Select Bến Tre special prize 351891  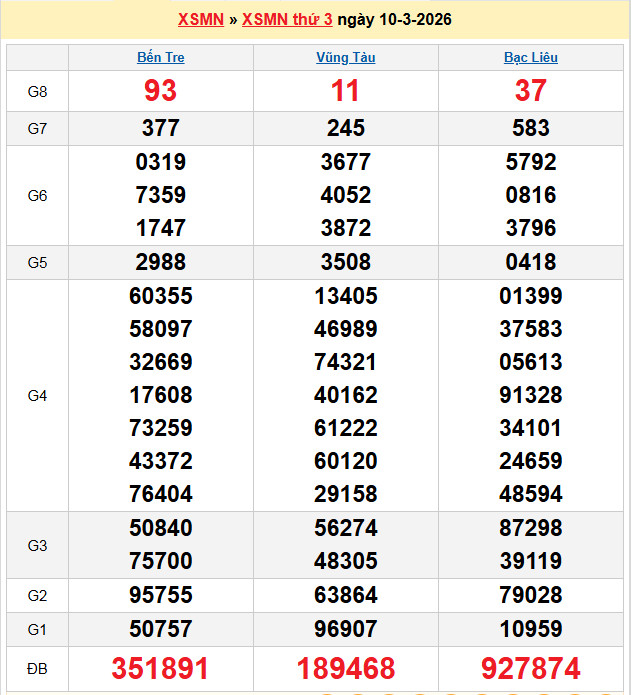click(x=160, y=669)
